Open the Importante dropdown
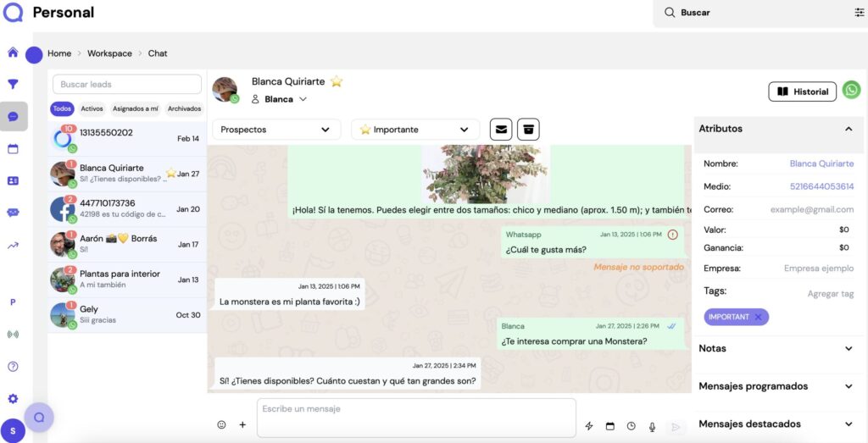Screen dimensions: 868x443 coord(415,130)
